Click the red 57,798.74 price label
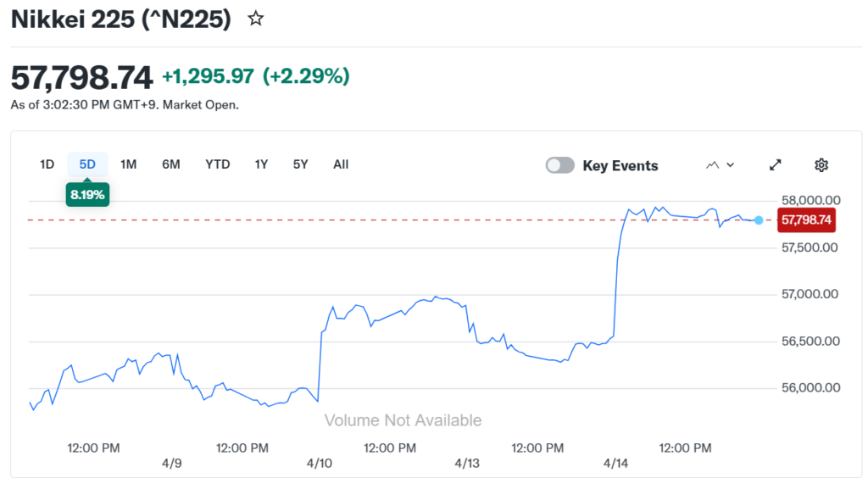 (x=807, y=220)
